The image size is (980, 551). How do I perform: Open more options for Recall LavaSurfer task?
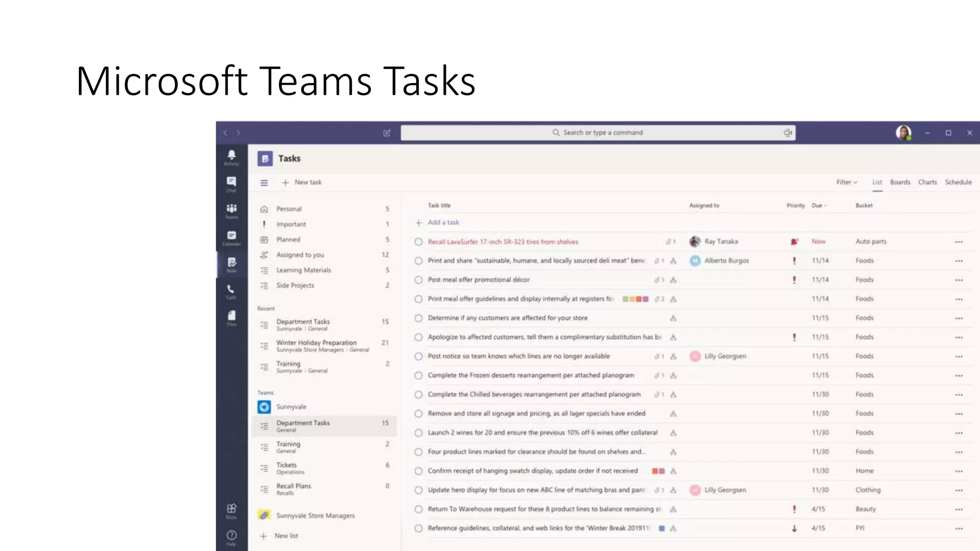click(x=959, y=242)
